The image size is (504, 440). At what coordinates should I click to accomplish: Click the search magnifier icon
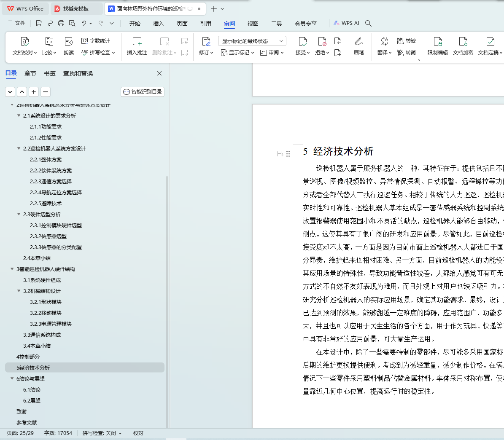(x=368, y=23)
